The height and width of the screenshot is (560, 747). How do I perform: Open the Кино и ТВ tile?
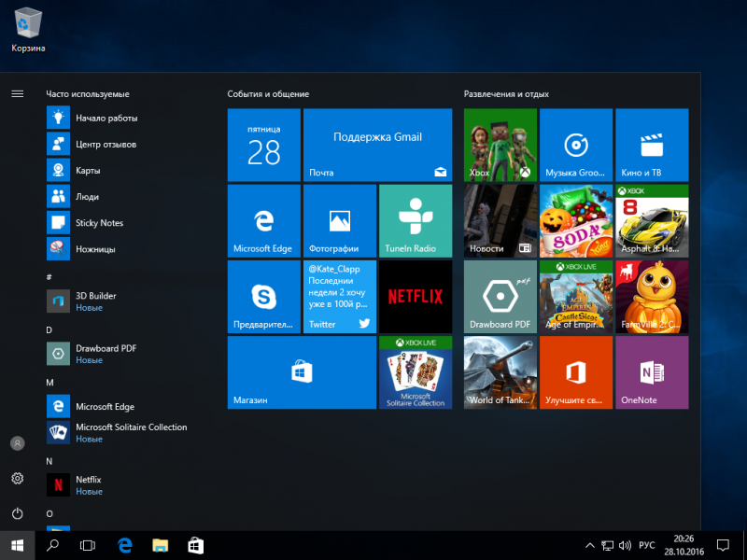pyautogui.click(x=652, y=145)
